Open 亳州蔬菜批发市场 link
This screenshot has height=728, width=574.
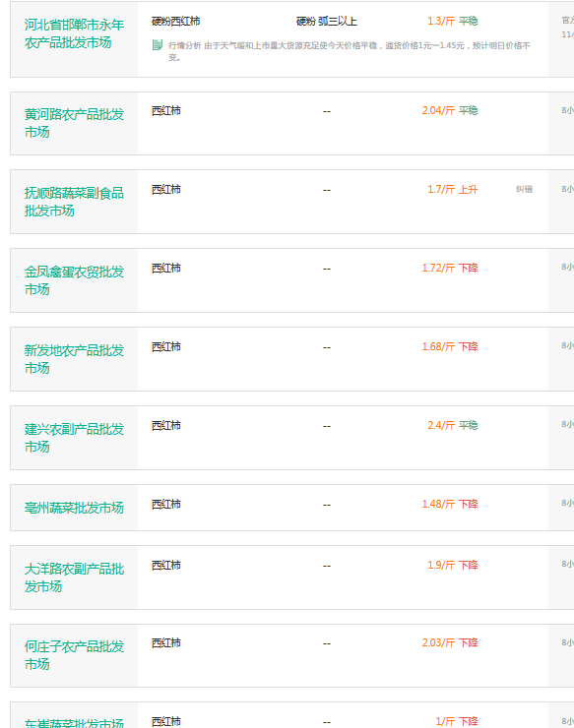point(74,508)
